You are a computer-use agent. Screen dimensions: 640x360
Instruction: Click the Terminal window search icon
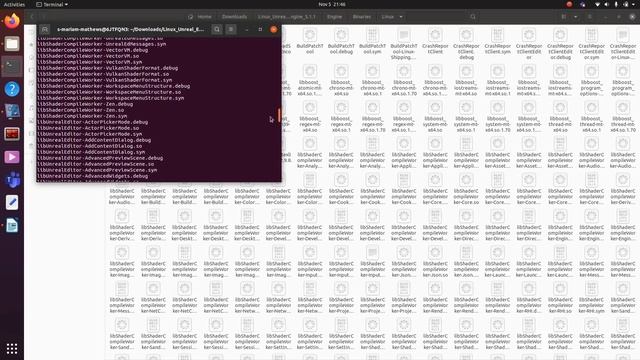click(x=217, y=29)
